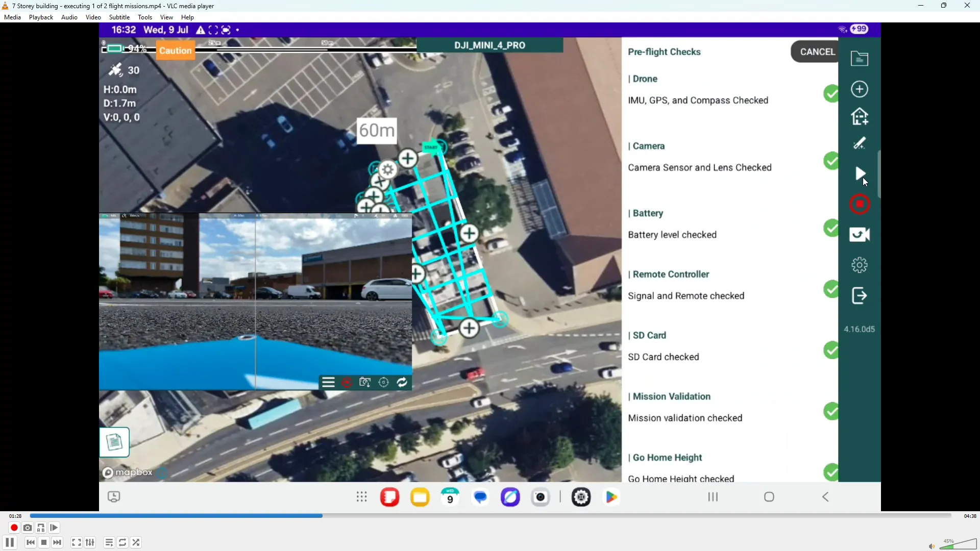Viewport: 980px width, 551px height.
Task: Toggle VLC fullscreen mode
Action: tap(76, 542)
